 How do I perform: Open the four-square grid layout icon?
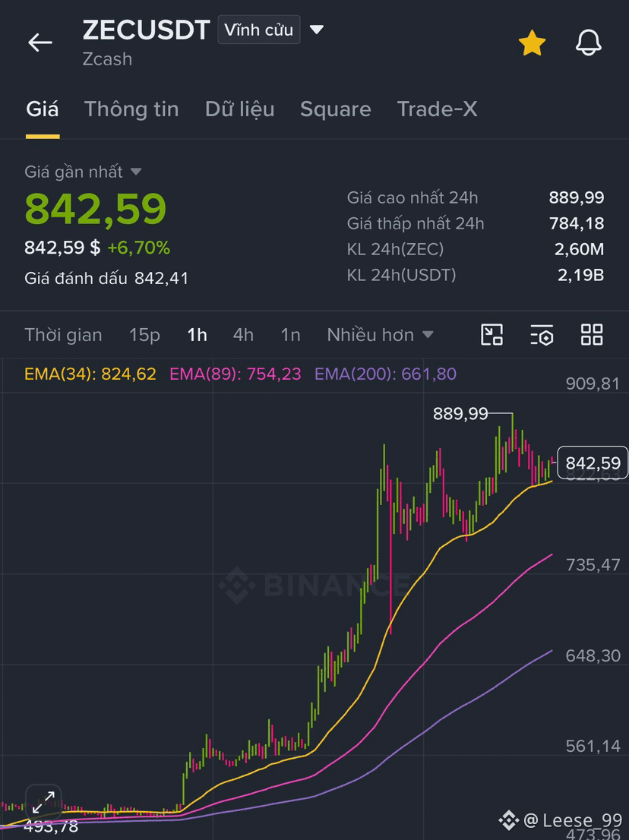tap(592, 334)
